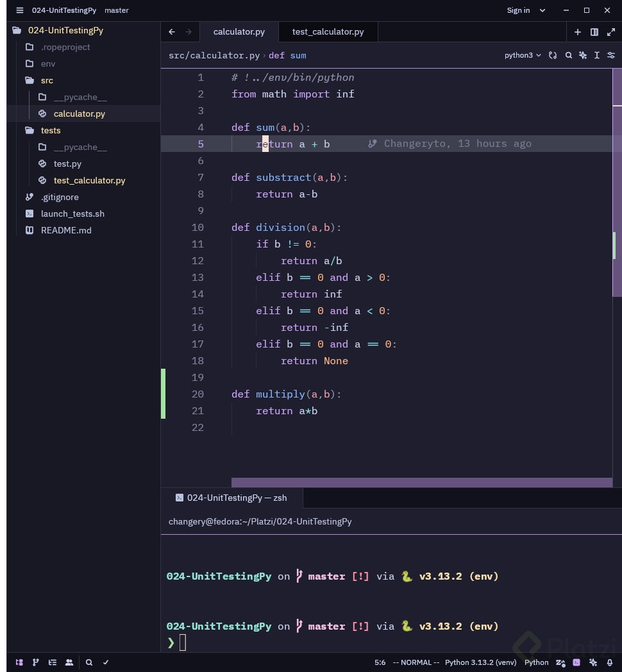Click the vertical scrollbar thumb of the editor

[x=617, y=182]
